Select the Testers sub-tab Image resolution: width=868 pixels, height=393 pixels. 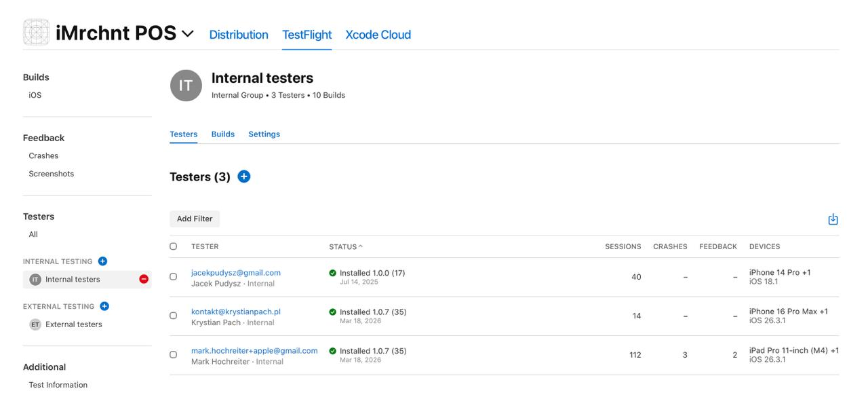(x=183, y=134)
